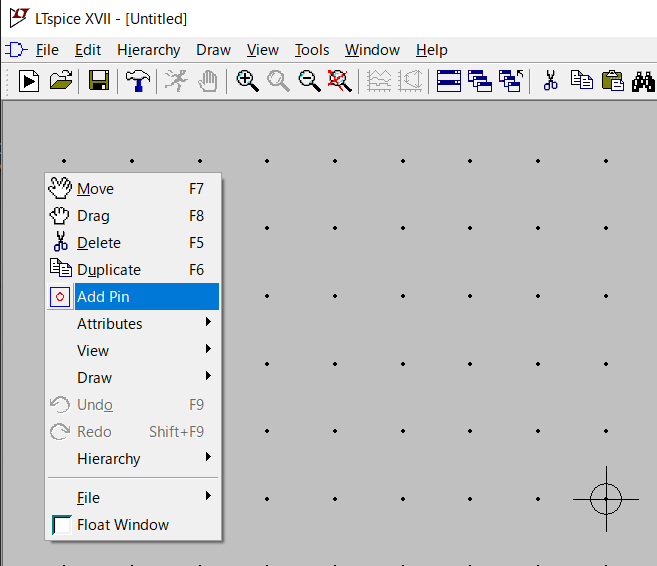Click the Zoom Out magnifier icon
The width and height of the screenshot is (657, 566).
tap(309, 81)
